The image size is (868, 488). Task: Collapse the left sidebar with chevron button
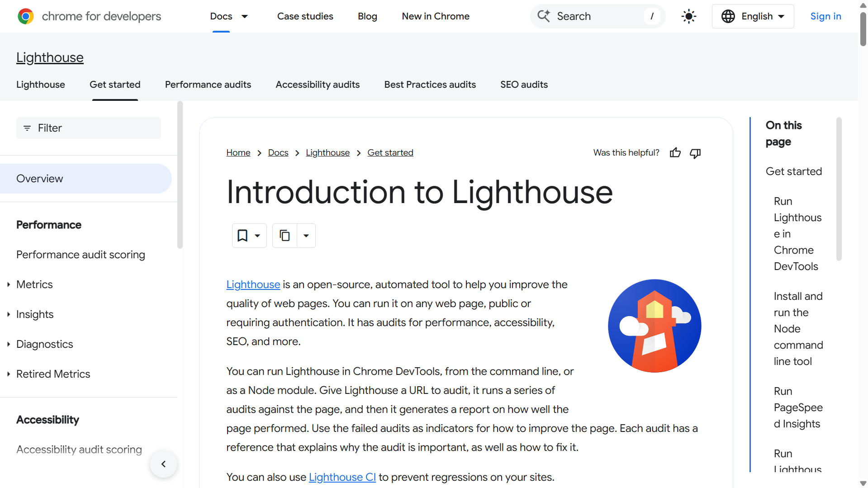[x=163, y=464]
